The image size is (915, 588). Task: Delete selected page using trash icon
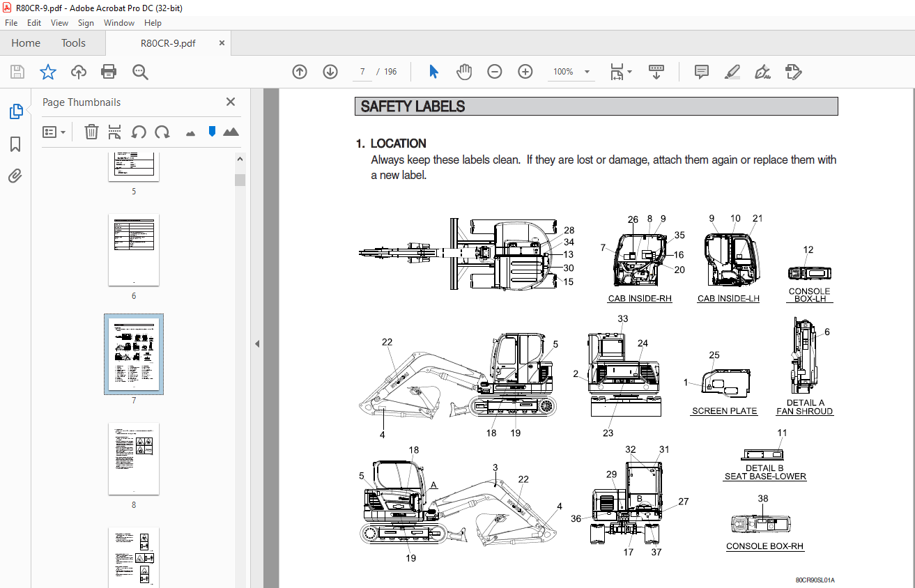pyautogui.click(x=91, y=132)
